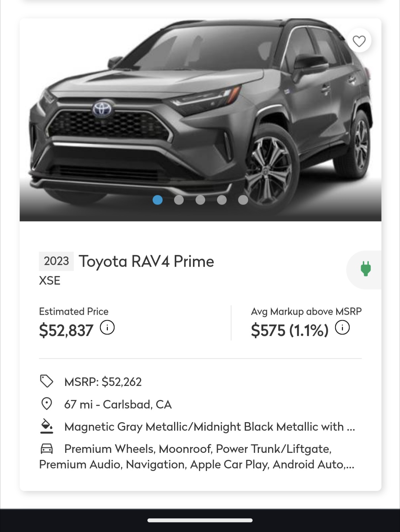Click the RAV4 vehicle photo
400x532 pixels.
tap(200, 118)
